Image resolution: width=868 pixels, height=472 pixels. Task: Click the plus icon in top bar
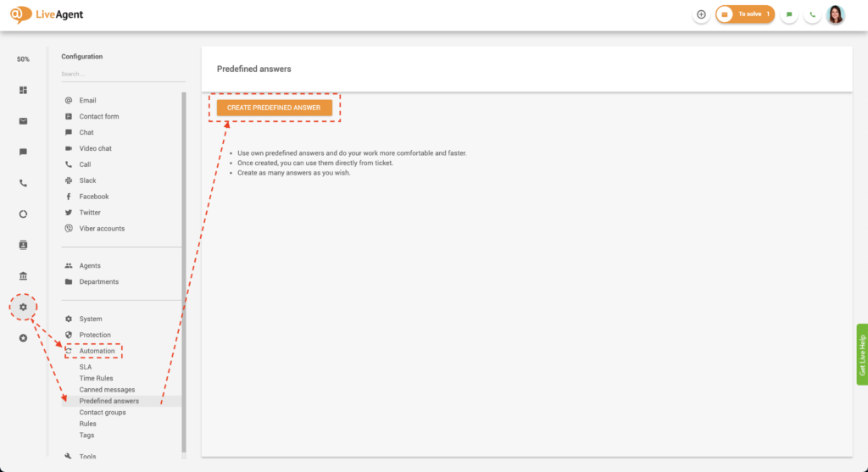pos(701,14)
